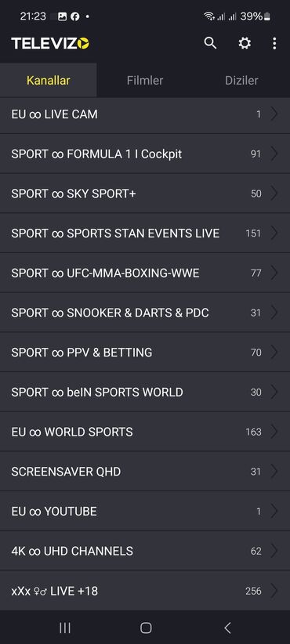The width and height of the screenshot is (290, 644).
Task: Expand the SPORT PPV & BETTING chevron
Action: pos(274,352)
